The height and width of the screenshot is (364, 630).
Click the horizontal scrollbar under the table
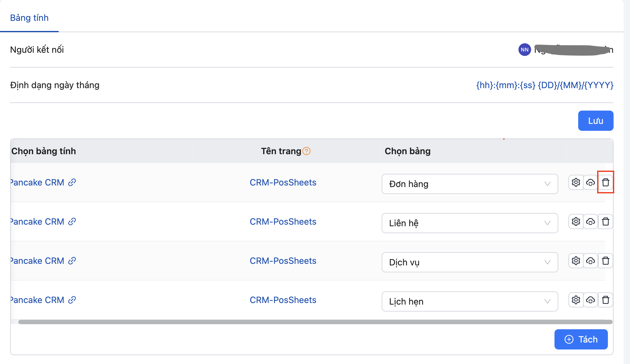315,322
